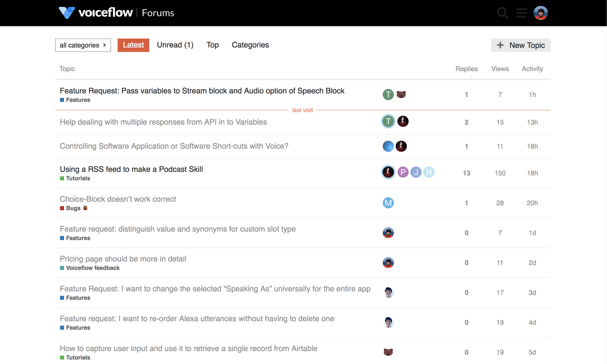
Task: Click the New Topic button
Action: 520,45
